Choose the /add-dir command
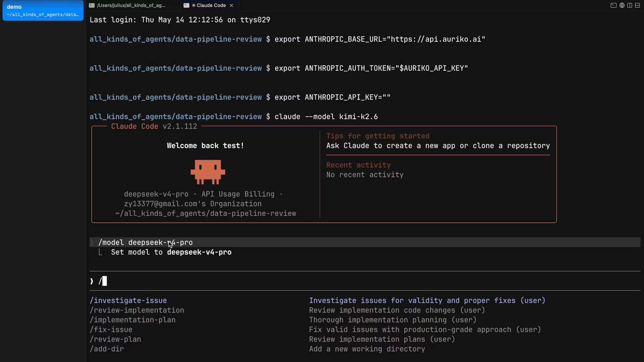 click(x=107, y=349)
